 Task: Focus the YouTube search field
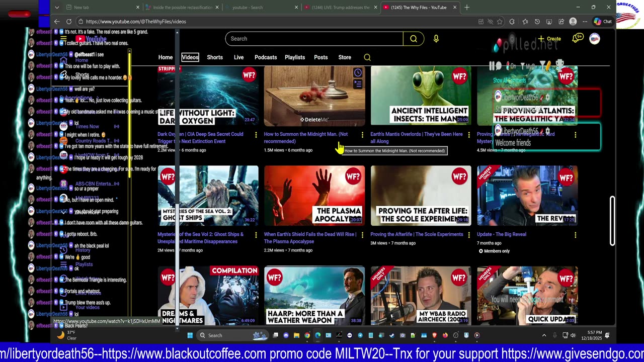coord(314,39)
